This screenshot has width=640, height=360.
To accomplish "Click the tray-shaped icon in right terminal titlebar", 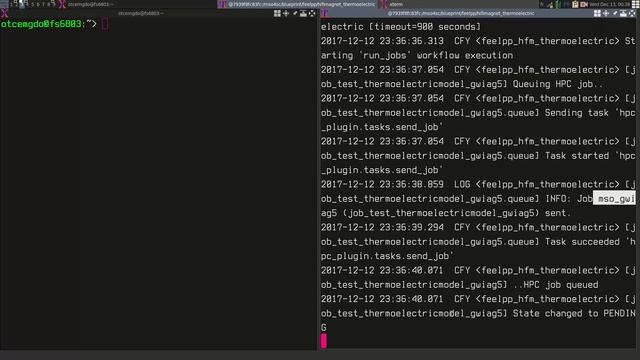I will point(623,13).
